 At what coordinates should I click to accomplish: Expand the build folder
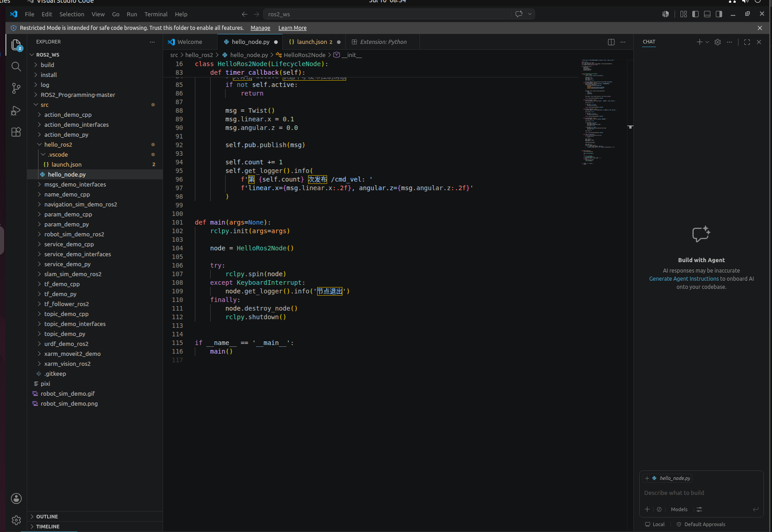pyautogui.click(x=95, y=65)
